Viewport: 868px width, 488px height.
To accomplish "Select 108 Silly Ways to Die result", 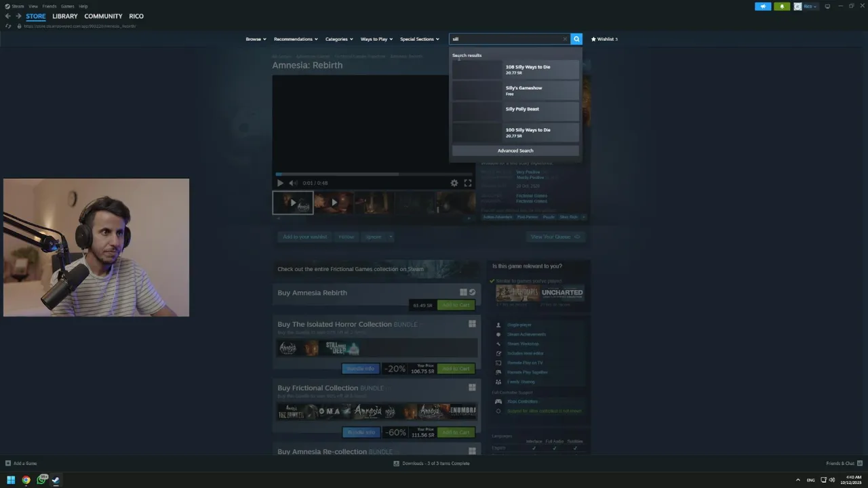I will tap(515, 70).
